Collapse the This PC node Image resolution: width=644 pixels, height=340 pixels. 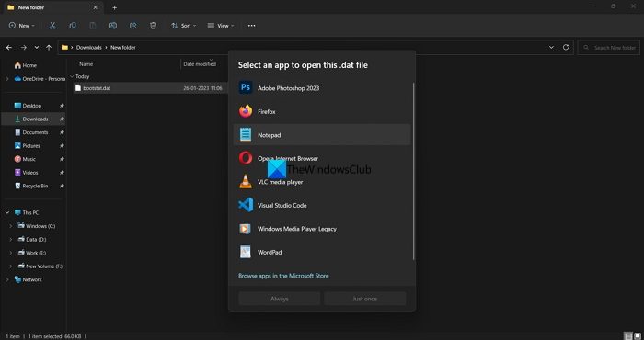point(7,212)
